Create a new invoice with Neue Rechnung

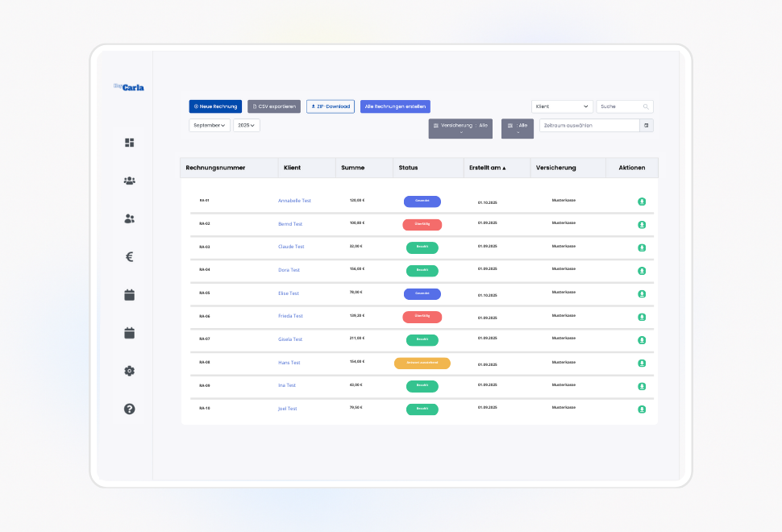[215, 106]
